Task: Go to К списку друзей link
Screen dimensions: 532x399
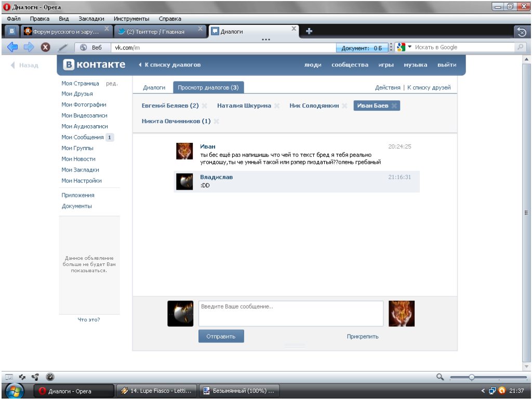Action: point(429,87)
